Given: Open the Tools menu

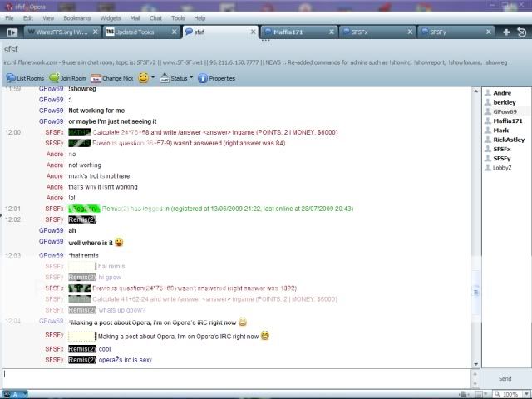Looking at the screenshot, I should pyautogui.click(x=178, y=18).
